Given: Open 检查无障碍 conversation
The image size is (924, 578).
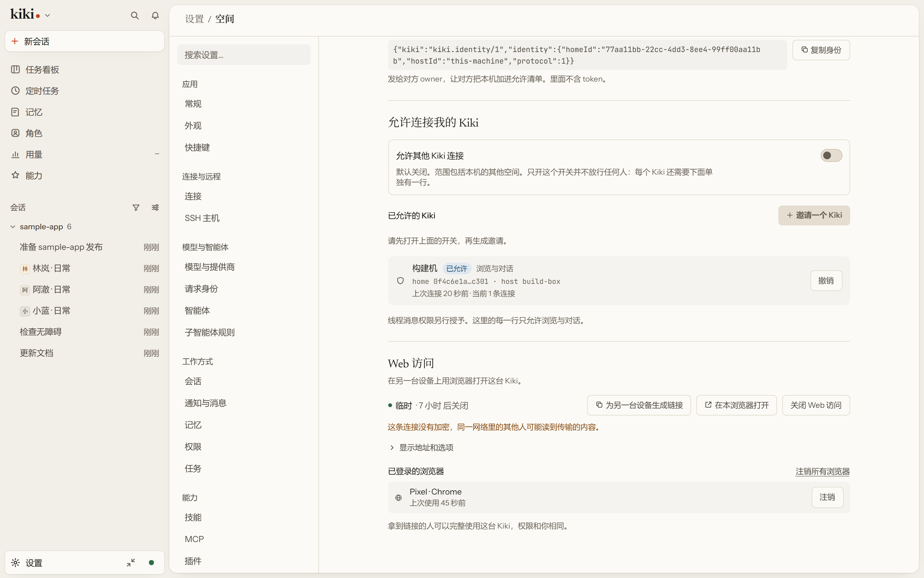Looking at the screenshot, I should (84, 332).
